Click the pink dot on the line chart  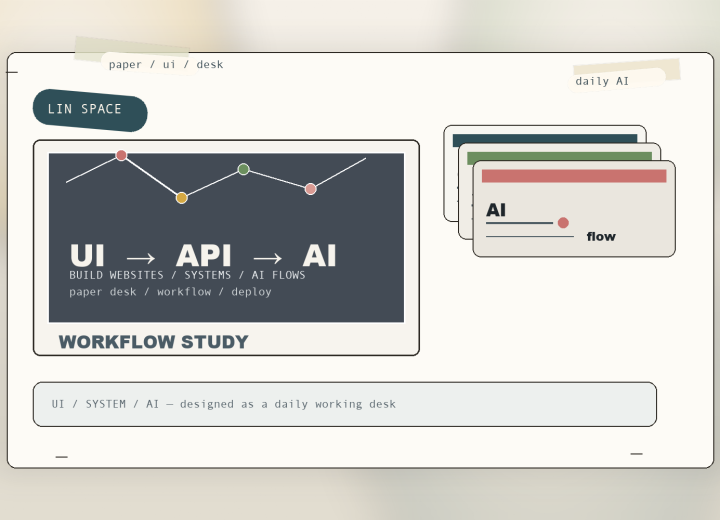point(311,189)
